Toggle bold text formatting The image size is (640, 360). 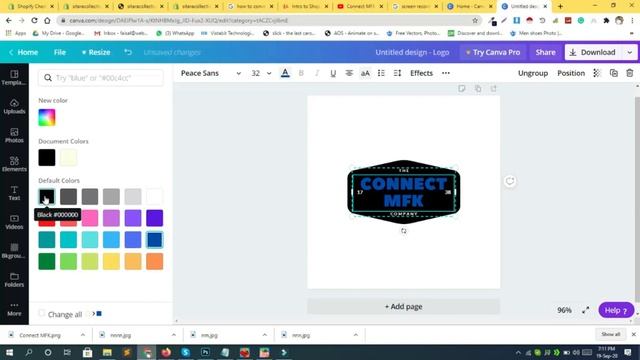pos(301,73)
